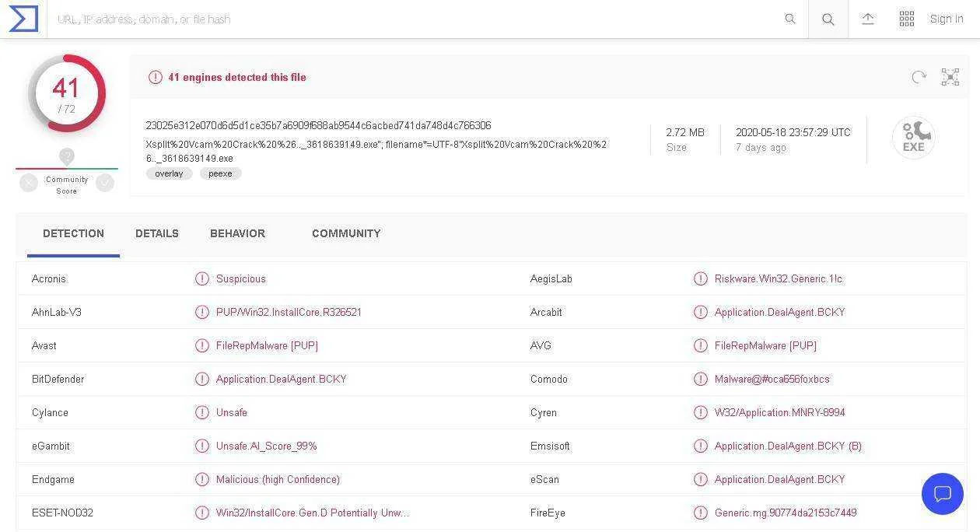
Task: Click the alert icon for AhnLab-V3 result
Action: 202,312
